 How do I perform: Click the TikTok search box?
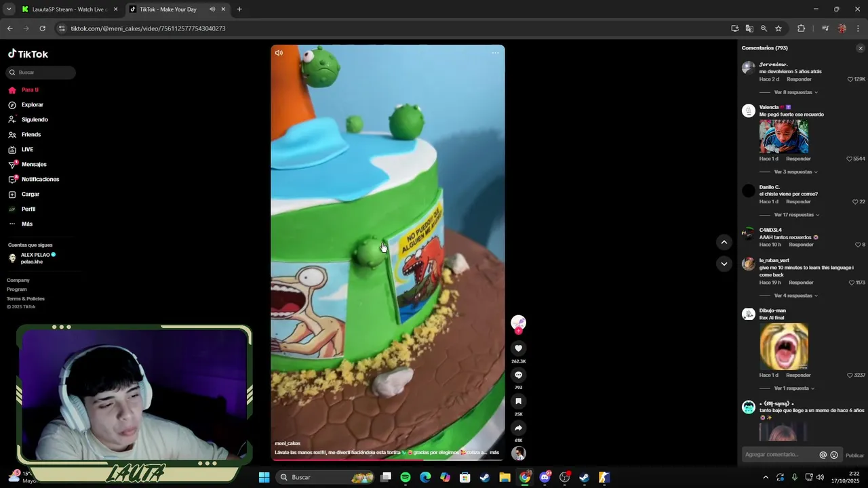point(41,73)
